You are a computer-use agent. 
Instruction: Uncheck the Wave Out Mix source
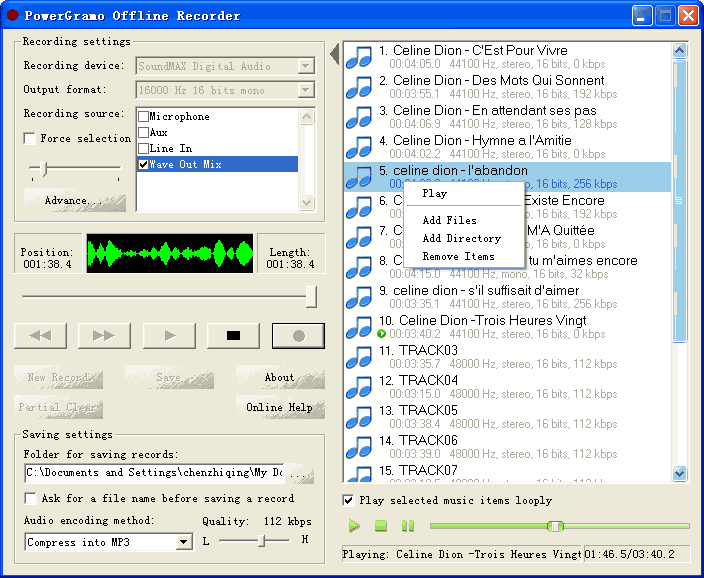tap(144, 164)
